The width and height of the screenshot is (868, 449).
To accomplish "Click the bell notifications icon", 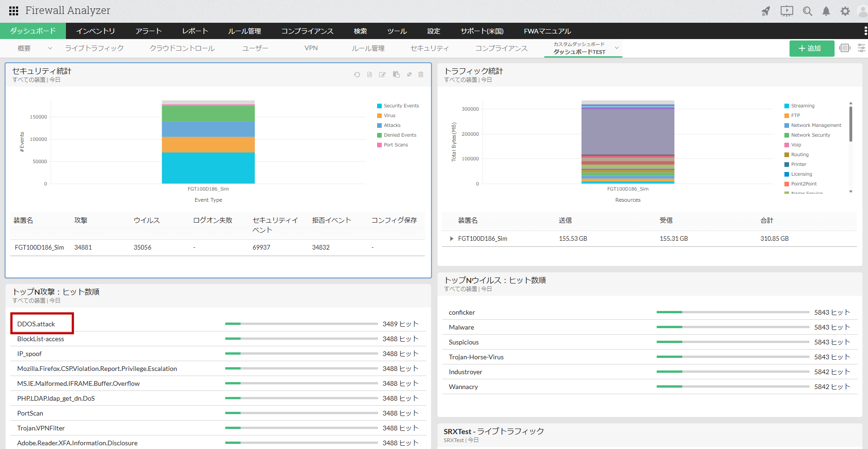I will tap(826, 11).
